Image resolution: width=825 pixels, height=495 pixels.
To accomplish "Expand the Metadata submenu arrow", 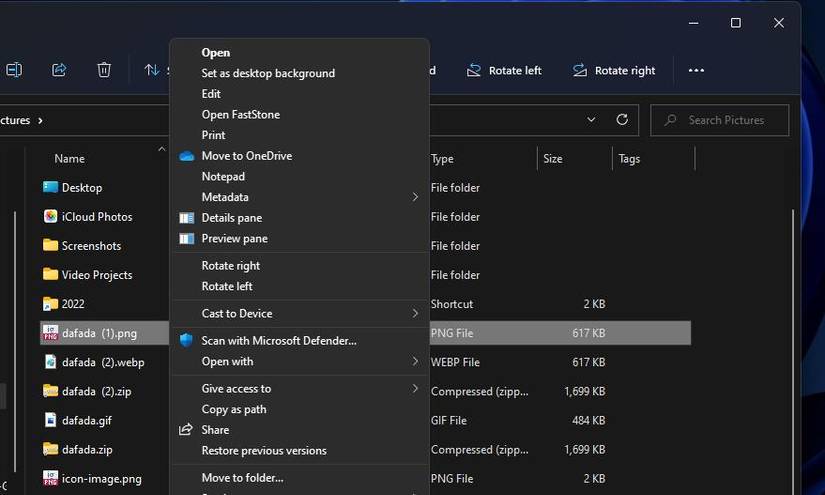I will [415, 197].
